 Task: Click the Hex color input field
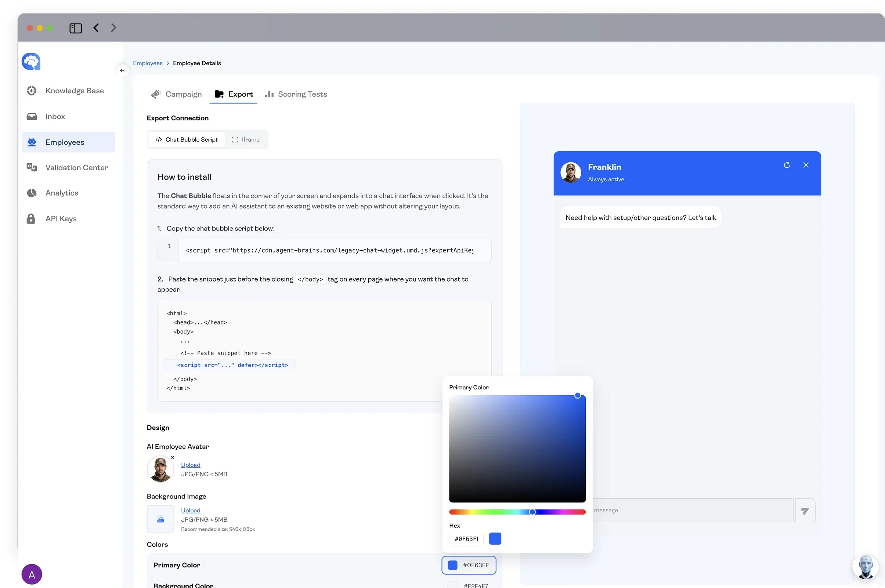tap(466, 538)
